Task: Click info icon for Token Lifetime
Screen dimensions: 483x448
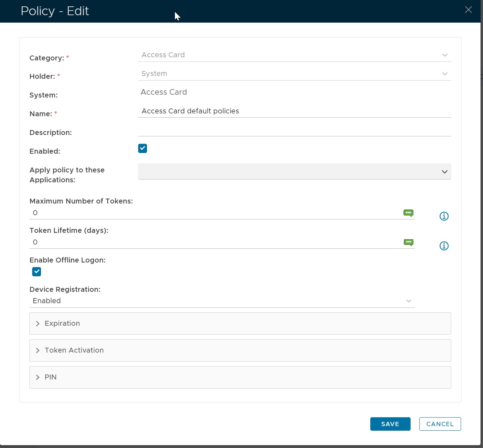Action: pos(444,246)
